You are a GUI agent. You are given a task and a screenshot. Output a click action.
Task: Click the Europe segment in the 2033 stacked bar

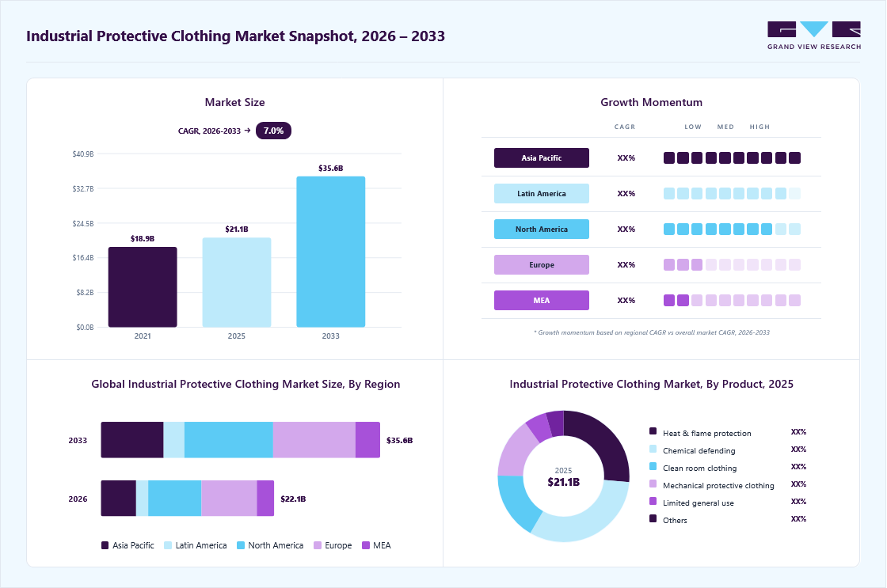314,440
